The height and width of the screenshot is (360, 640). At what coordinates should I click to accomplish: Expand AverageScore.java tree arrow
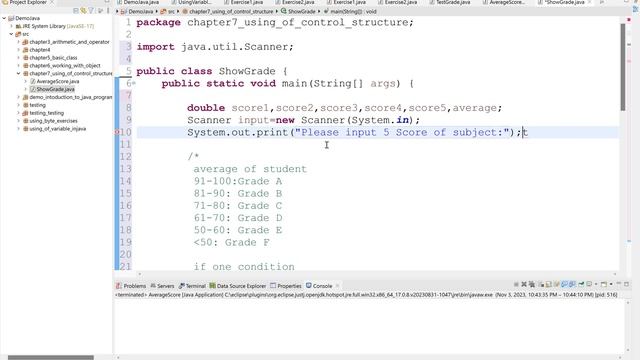point(26,81)
